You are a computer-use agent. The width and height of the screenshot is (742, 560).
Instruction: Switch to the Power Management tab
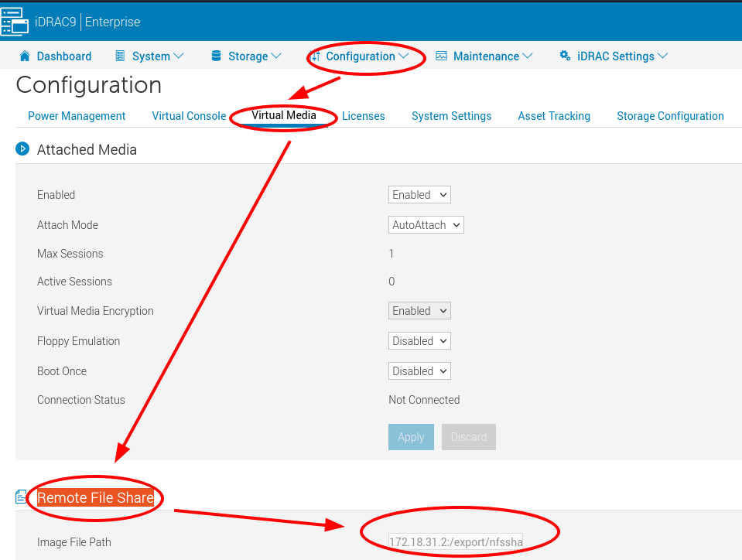point(77,116)
